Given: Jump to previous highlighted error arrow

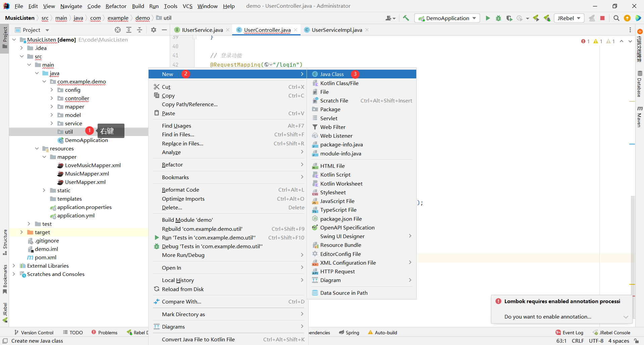Looking at the screenshot, I should click(622, 41).
